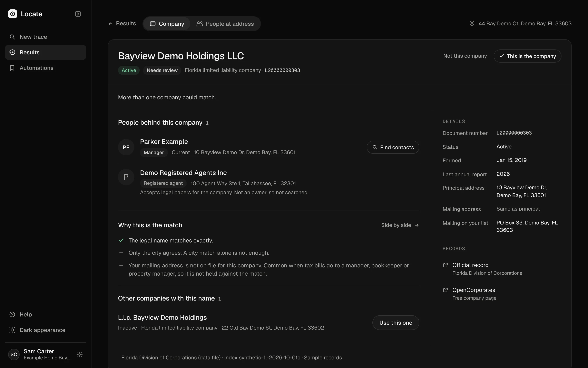588x368 pixels.
Task: Click document number L20000000303 in Details
Action: point(514,133)
